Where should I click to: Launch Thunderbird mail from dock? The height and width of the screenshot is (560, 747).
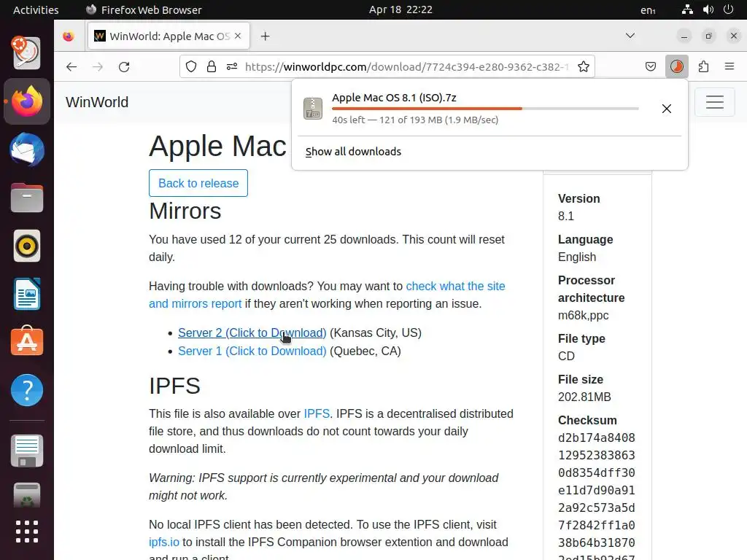pyautogui.click(x=27, y=149)
